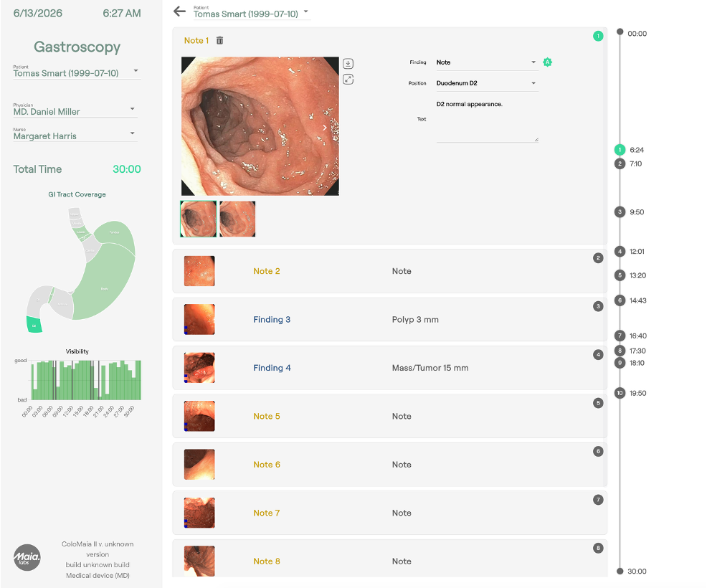Jump to timeline marker 10 at 19:50
The height and width of the screenshot is (588, 707).
620,393
